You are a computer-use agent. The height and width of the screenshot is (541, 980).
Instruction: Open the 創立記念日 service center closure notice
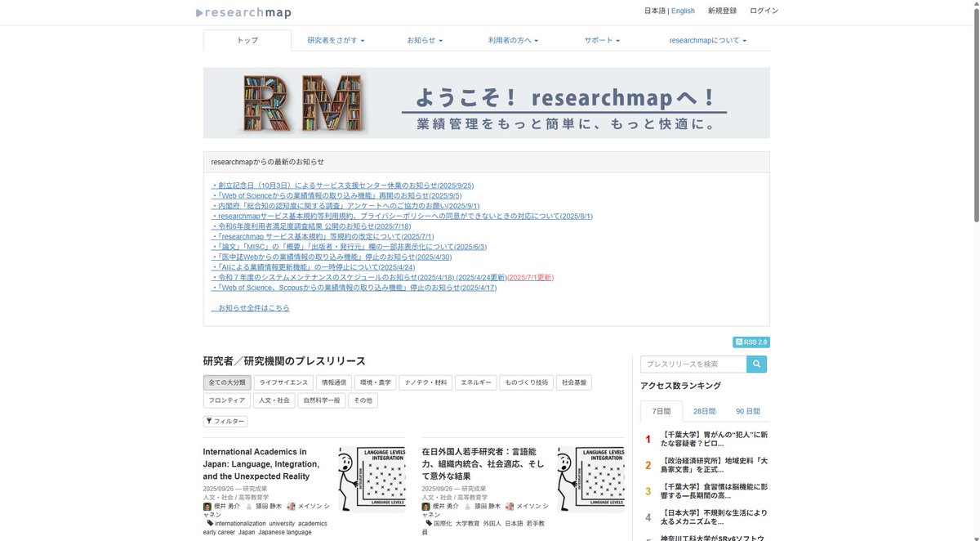coord(342,186)
